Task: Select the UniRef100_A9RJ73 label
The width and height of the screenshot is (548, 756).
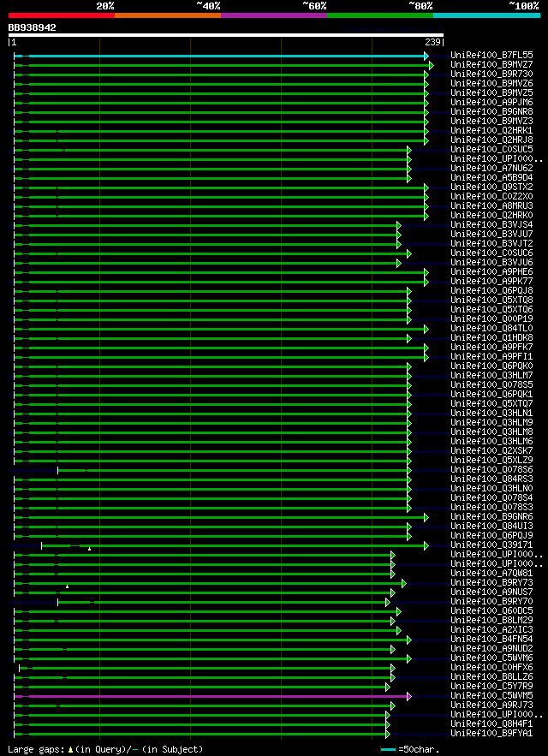Action: [x=491, y=705]
